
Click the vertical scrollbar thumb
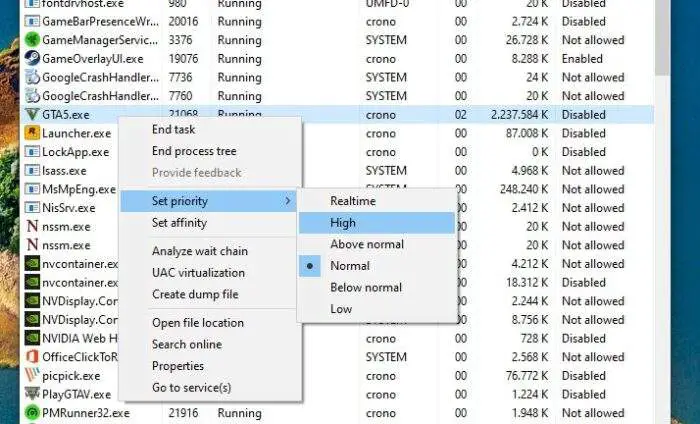pyautogui.click(x=662, y=38)
